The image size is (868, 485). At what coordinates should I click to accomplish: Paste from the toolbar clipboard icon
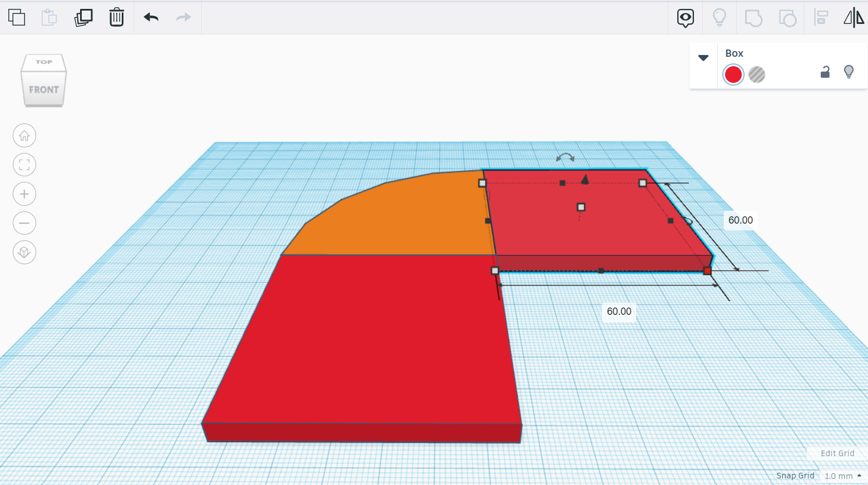coord(49,17)
